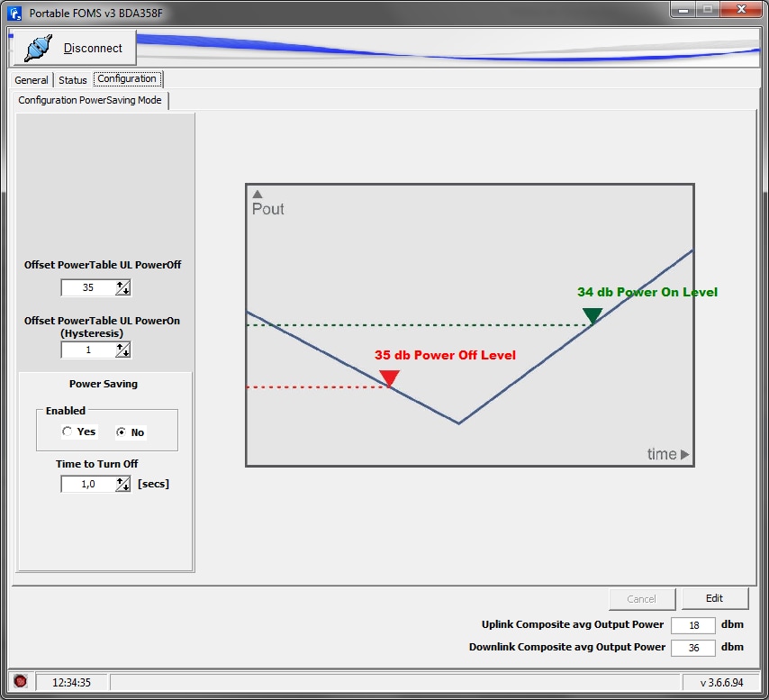
Task: Click the PowerOn hysteresis field showing 1
Action: click(88, 350)
